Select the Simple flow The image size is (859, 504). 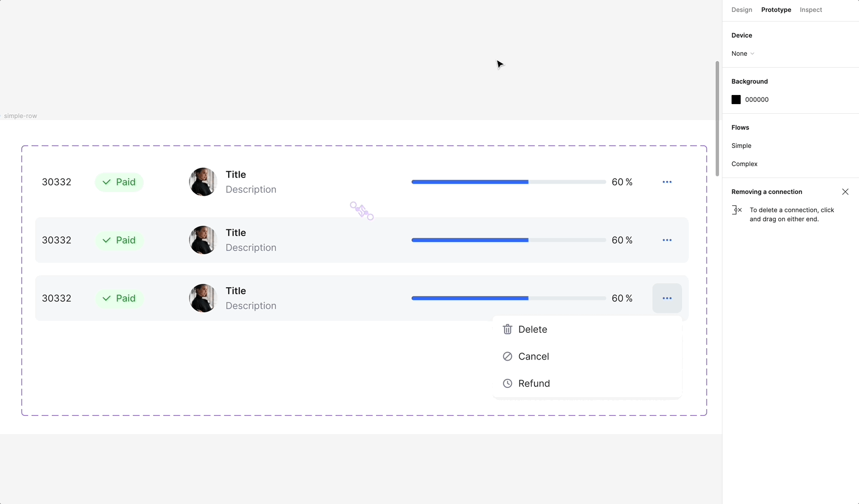pos(741,146)
